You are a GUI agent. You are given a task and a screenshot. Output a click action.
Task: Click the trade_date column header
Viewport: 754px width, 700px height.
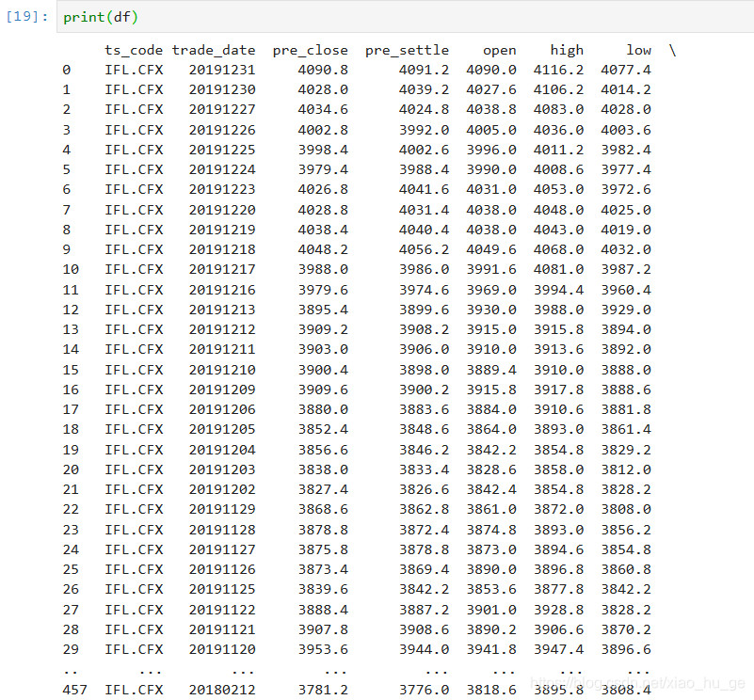pos(214,50)
